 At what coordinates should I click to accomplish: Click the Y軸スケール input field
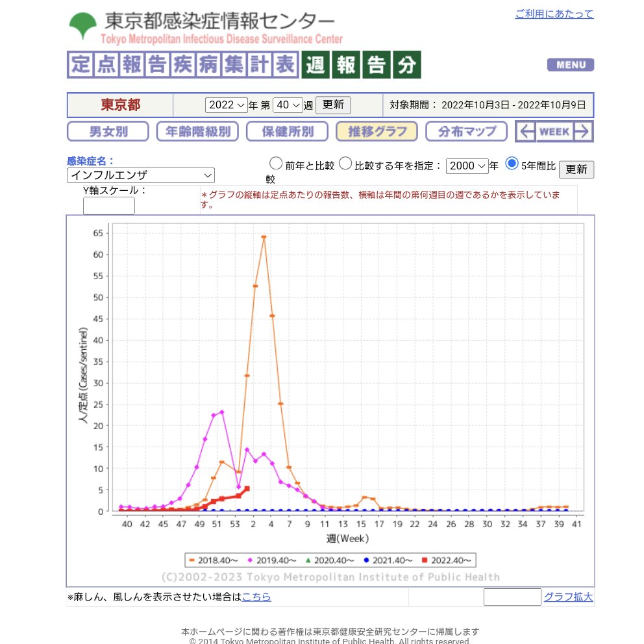(109, 206)
